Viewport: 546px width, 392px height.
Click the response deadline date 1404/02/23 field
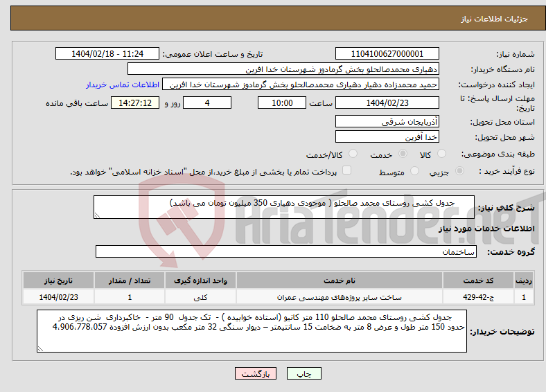point(387,103)
